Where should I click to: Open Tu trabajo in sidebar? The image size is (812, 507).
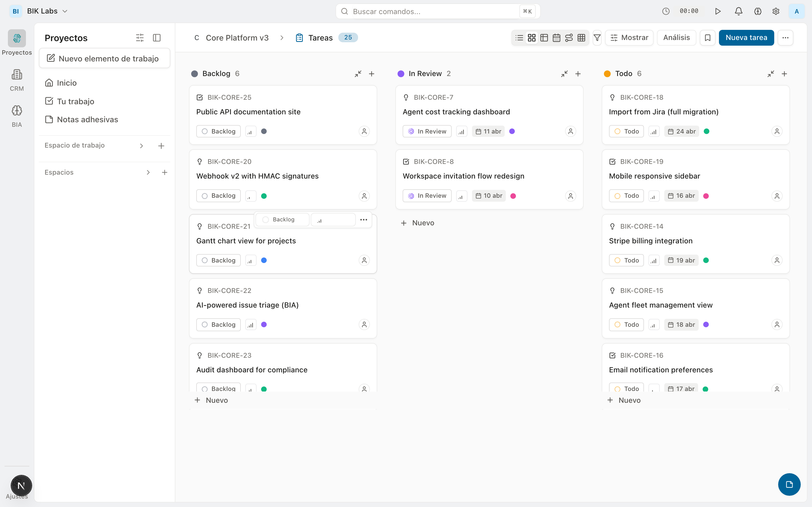(x=75, y=101)
